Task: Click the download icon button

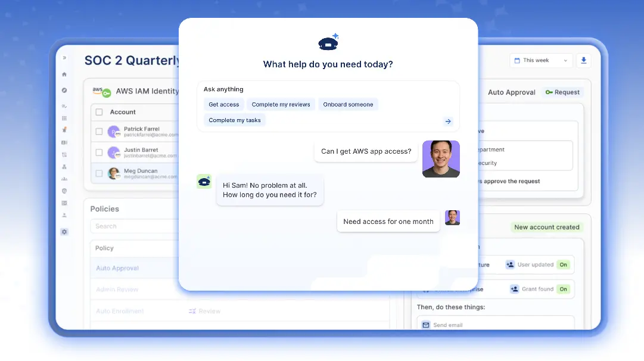Action: pos(583,60)
